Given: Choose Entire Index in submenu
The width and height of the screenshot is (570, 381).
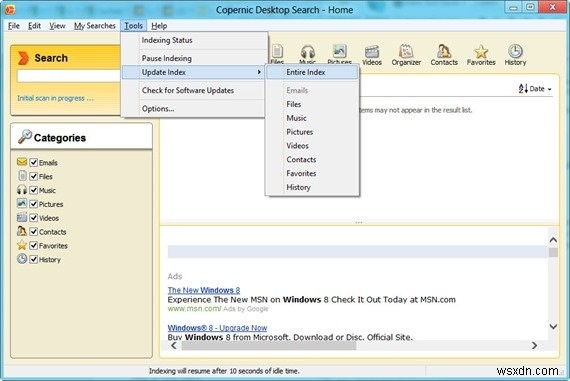Looking at the screenshot, I should [312, 72].
